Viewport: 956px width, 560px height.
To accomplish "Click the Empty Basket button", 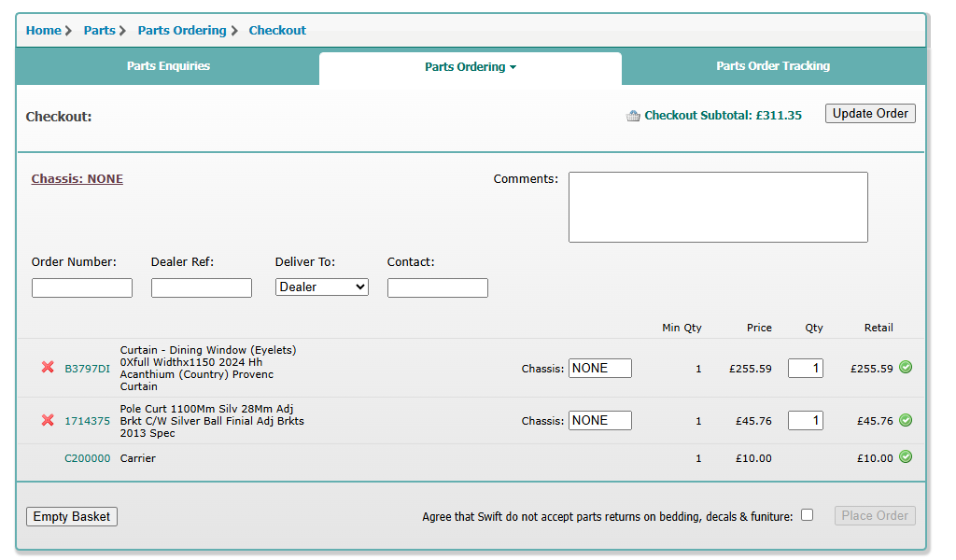I will [72, 516].
